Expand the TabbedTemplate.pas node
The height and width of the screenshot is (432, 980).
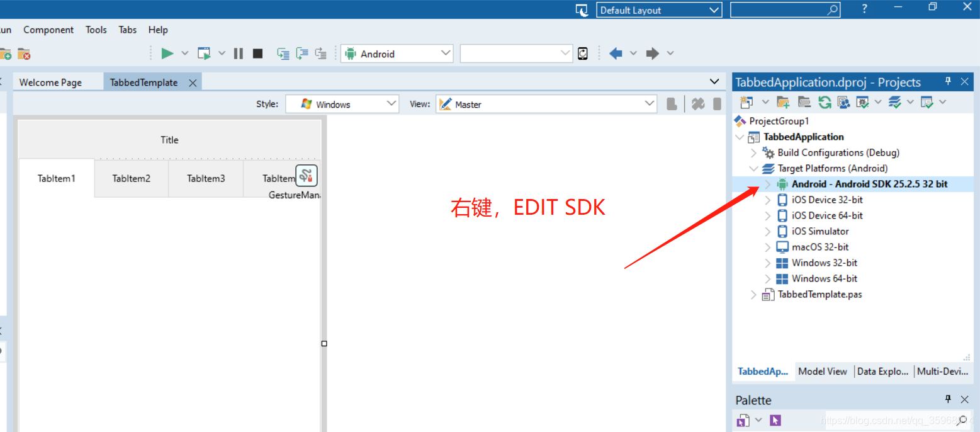(x=753, y=294)
